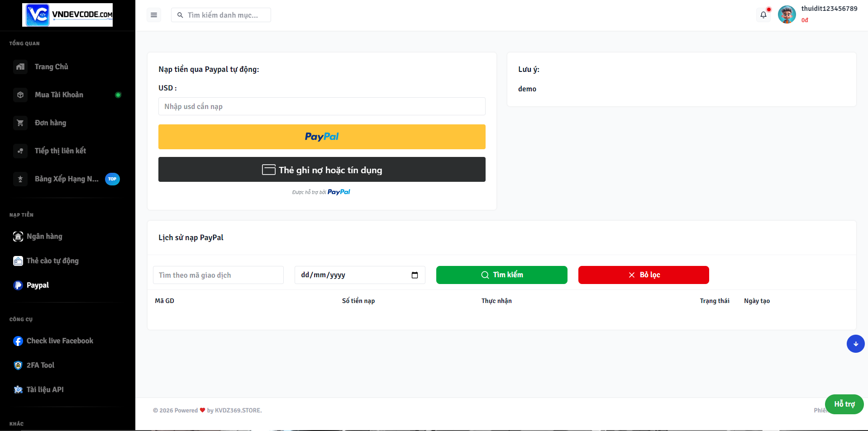Viewport: 868px width, 431px height.
Task: Click the VNDEVCODE.COM logo
Action: [x=67, y=15]
